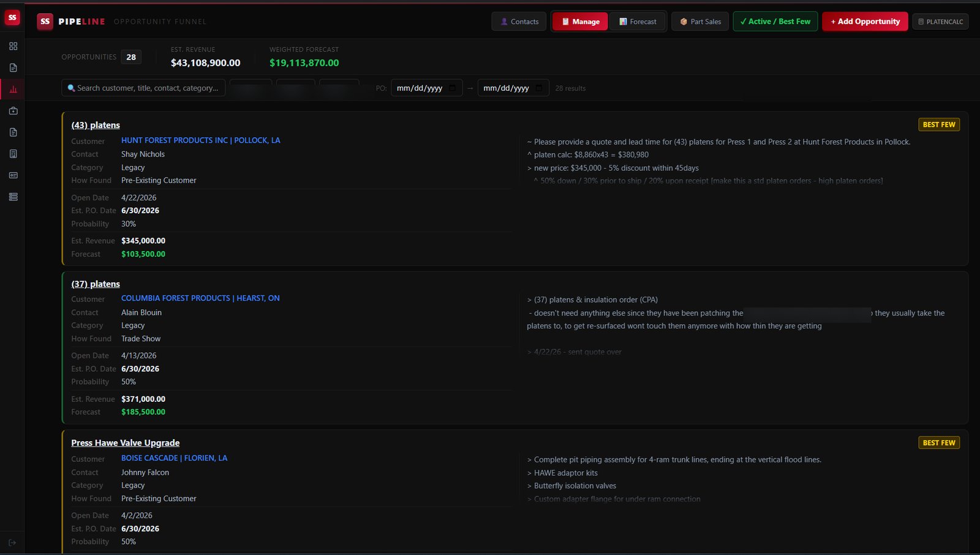
Task: Click the PO end date field
Action: 513,88
